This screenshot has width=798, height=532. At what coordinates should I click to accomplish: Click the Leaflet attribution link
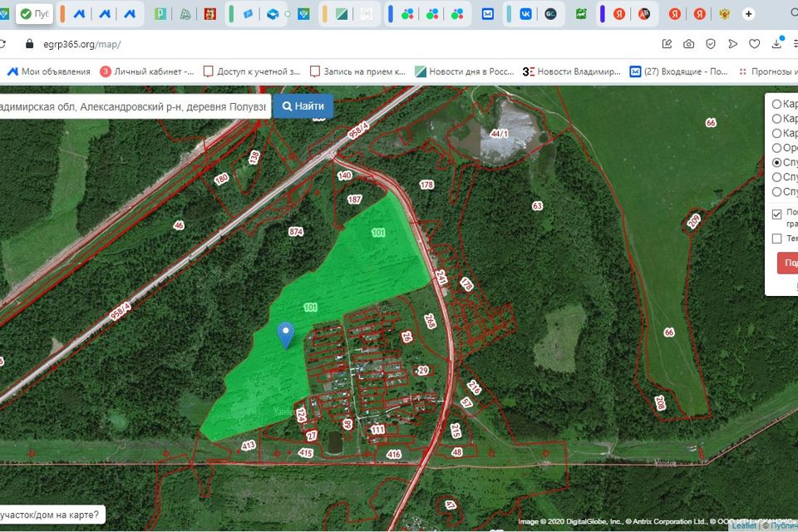tap(743, 526)
